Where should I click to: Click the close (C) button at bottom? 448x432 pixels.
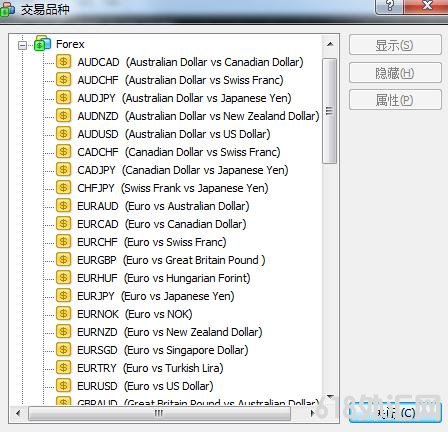pos(395,413)
